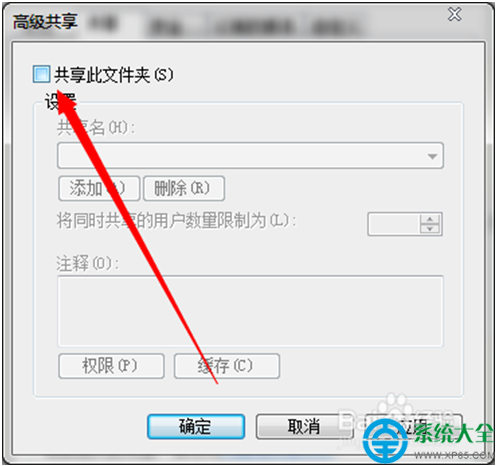Click the 删除(R) button

(x=184, y=188)
